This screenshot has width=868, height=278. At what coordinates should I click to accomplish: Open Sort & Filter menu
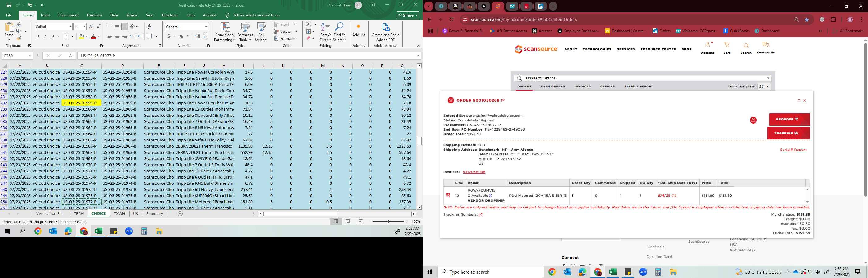click(325, 32)
